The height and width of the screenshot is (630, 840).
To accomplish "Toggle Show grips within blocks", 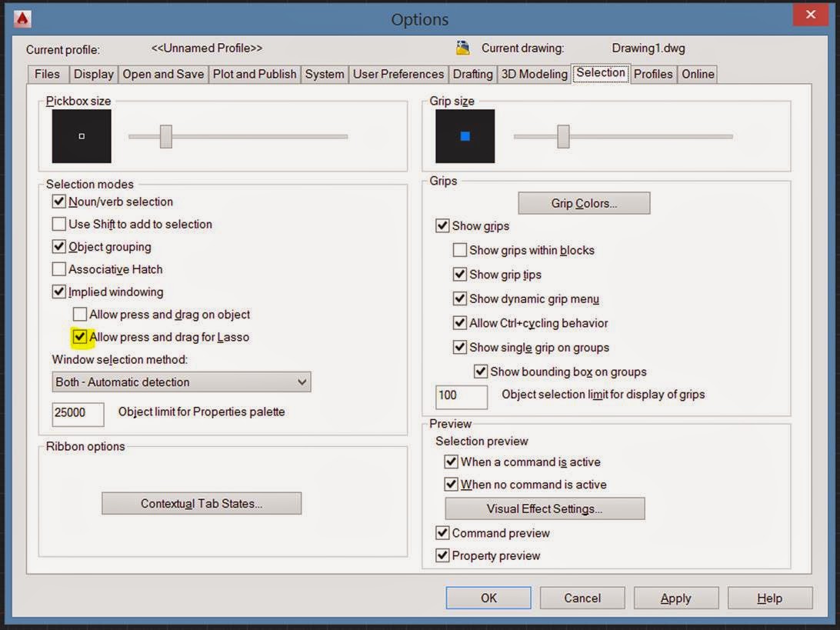I will coord(459,250).
